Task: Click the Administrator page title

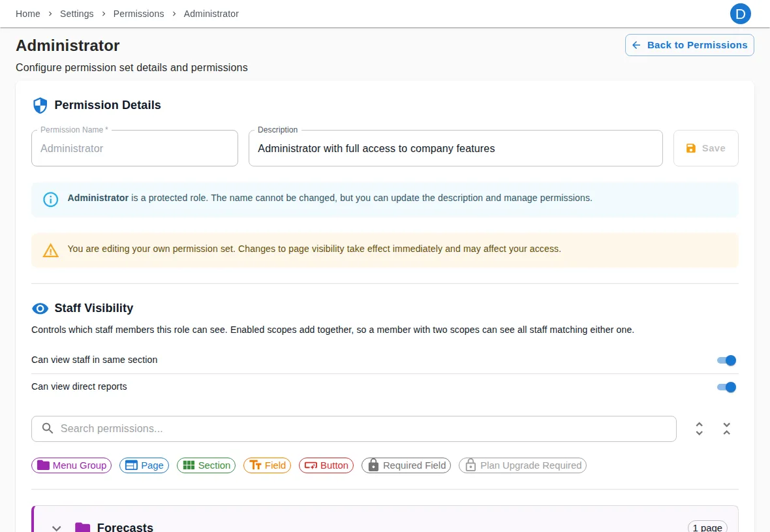Action: [68, 46]
